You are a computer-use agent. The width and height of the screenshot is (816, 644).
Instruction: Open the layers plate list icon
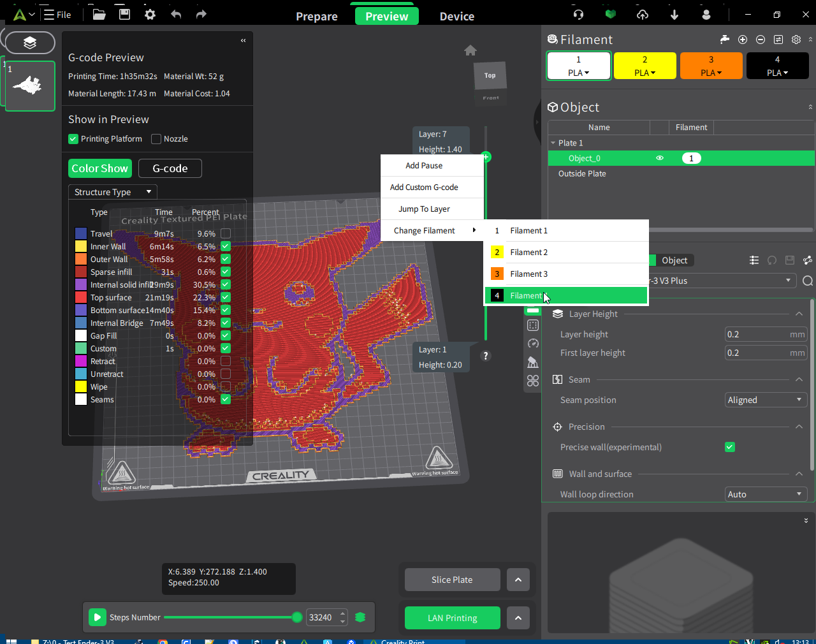[x=30, y=42]
